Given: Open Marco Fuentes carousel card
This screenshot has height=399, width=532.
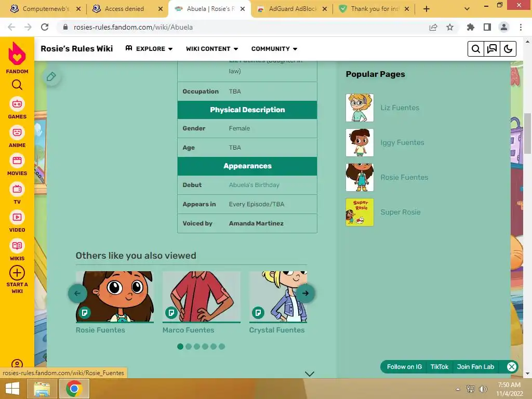Looking at the screenshot, I should [201, 302].
